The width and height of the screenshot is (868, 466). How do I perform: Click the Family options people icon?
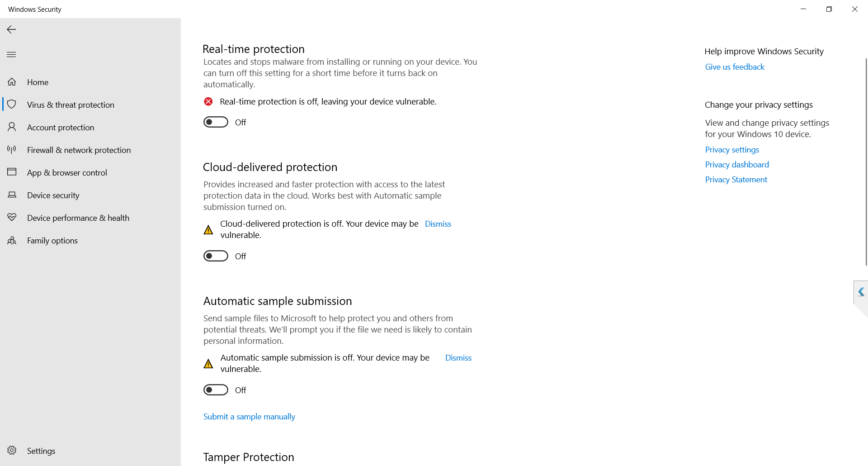(x=12, y=240)
